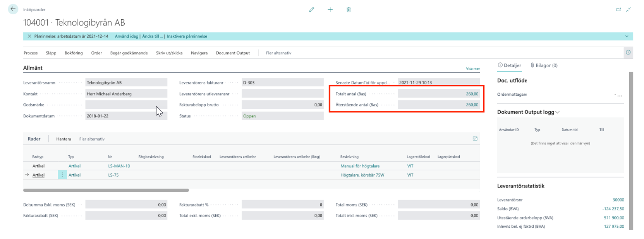Click the plus icon to create new
This screenshot has height=239, width=644.
[x=330, y=10]
